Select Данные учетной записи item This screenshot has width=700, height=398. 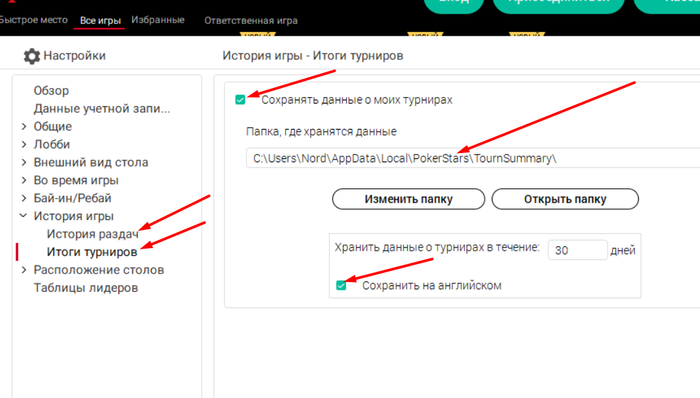[x=102, y=108]
